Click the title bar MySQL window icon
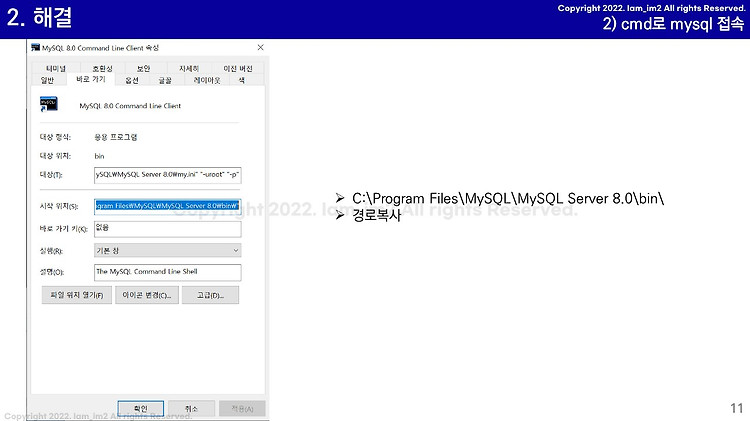The width and height of the screenshot is (750, 421). (35, 47)
